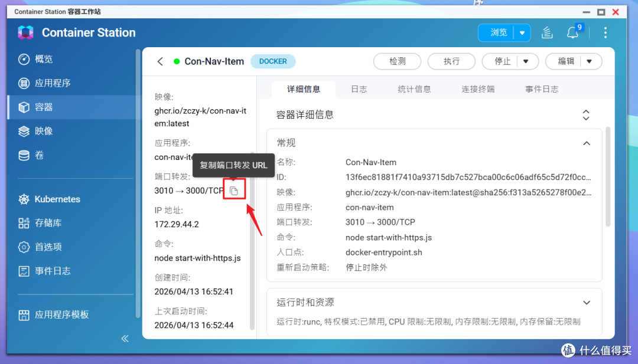
Task: Open the notifications bell
Action: pos(573,32)
